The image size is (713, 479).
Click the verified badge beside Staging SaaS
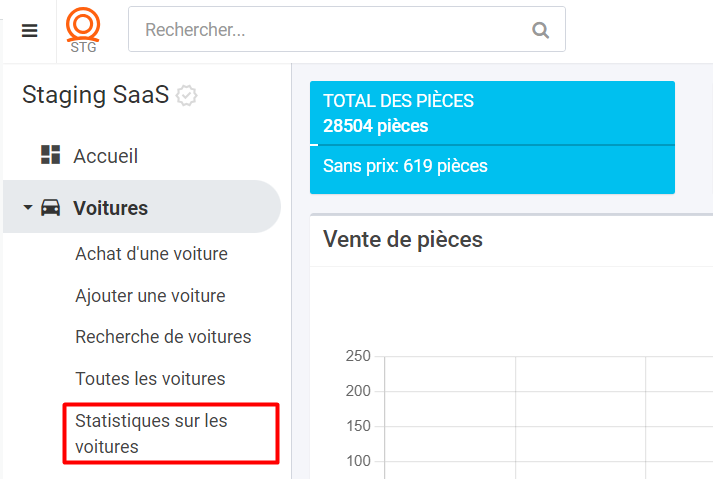(186, 96)
